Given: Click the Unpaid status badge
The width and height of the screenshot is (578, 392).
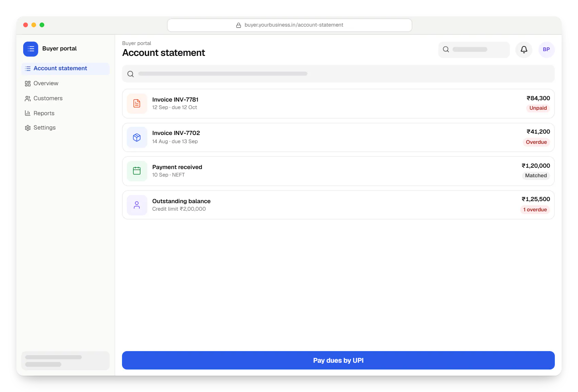Looking at the screenshot, I should click(538, 108).
